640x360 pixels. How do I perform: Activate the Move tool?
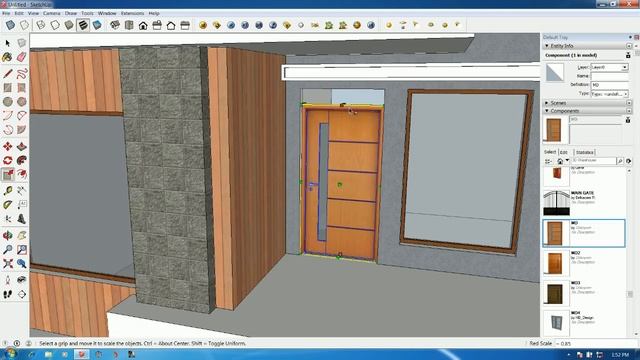[x=7, y=147]
